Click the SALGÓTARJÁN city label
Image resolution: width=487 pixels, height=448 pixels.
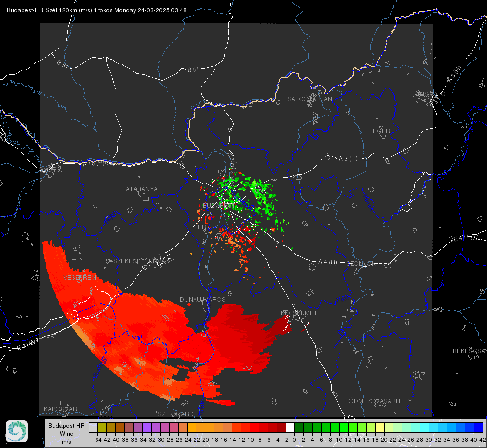click(x=309, y=99)
